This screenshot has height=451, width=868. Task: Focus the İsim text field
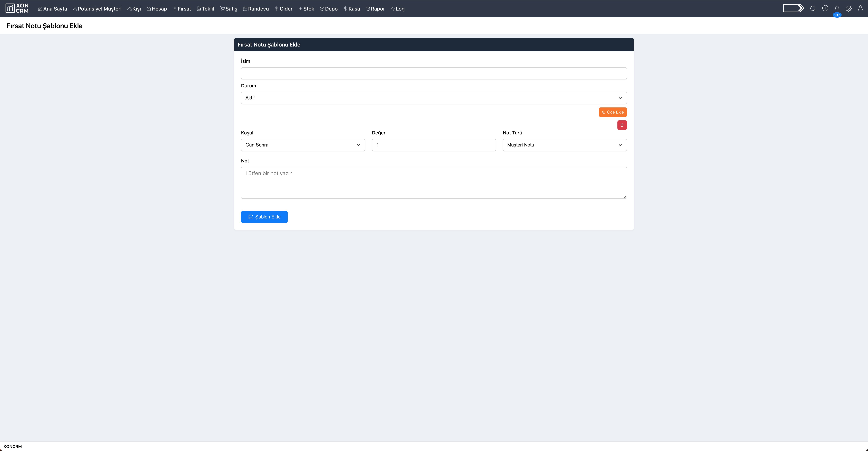433,73
